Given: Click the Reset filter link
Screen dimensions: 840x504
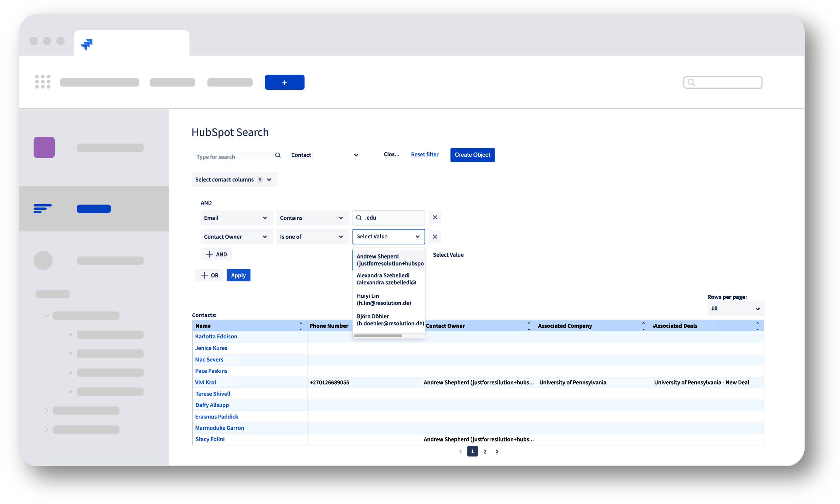Looking at the screenshot, I should click(x=425, y=154).
